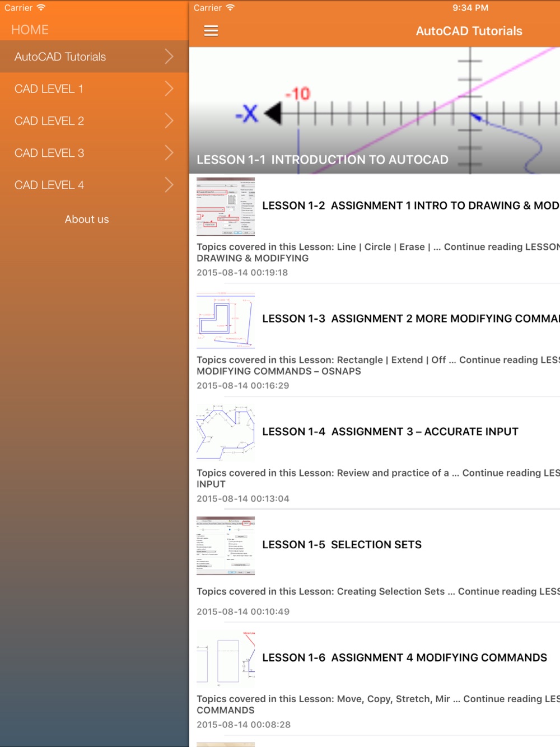The image size is (560, 747).
Task: Expand the CAD LEVEL 1 chevron
Action: pyautogui.click(x=169, y=88)
